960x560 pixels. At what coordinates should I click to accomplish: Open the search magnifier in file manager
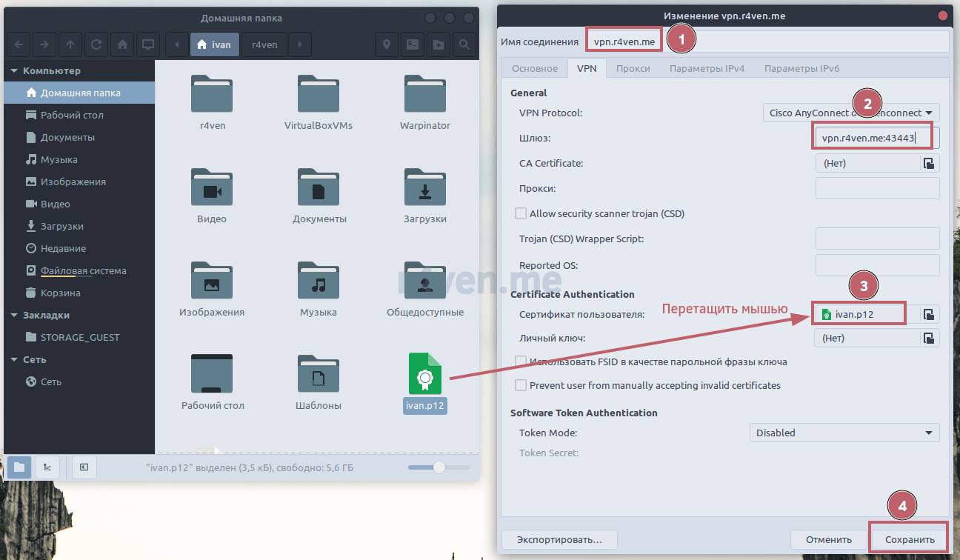tap(464, 44)
